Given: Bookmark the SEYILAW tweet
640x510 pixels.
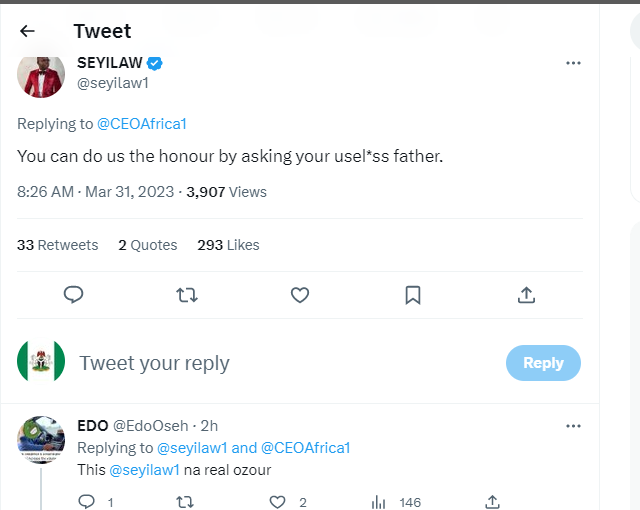Looking at the screenshot, I should pos(413,294).
